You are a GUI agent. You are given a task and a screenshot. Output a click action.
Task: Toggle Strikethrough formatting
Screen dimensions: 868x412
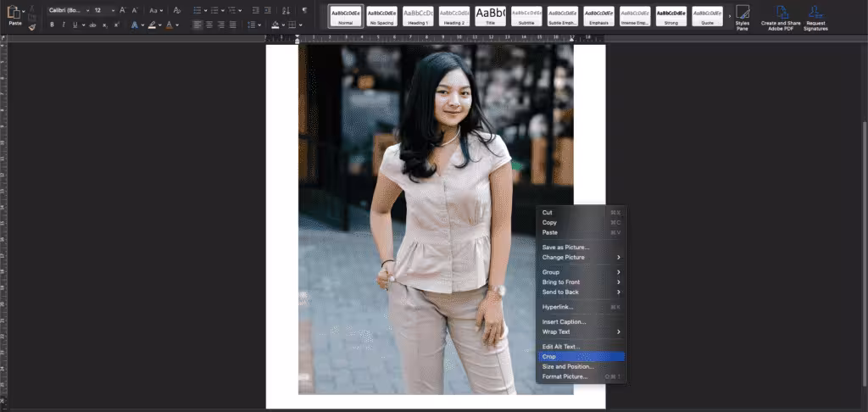tap(92, 25)
